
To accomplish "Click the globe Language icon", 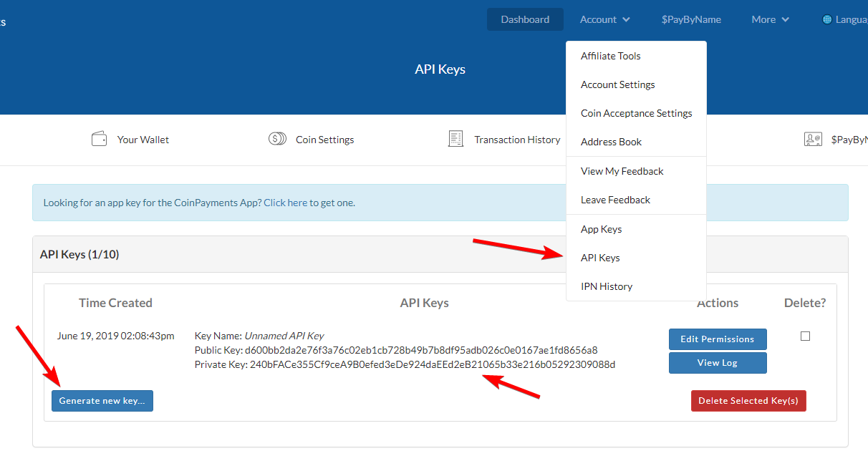I will click(x=827, y=19).
